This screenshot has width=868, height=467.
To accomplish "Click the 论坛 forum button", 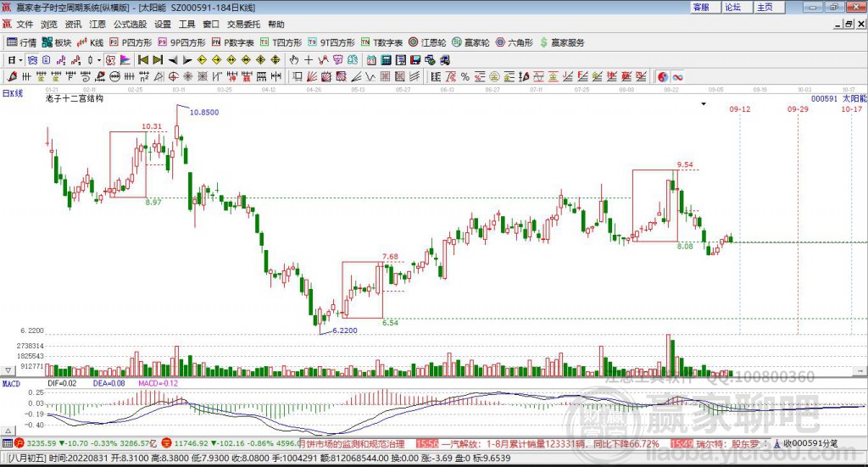I will pos(737,7).
